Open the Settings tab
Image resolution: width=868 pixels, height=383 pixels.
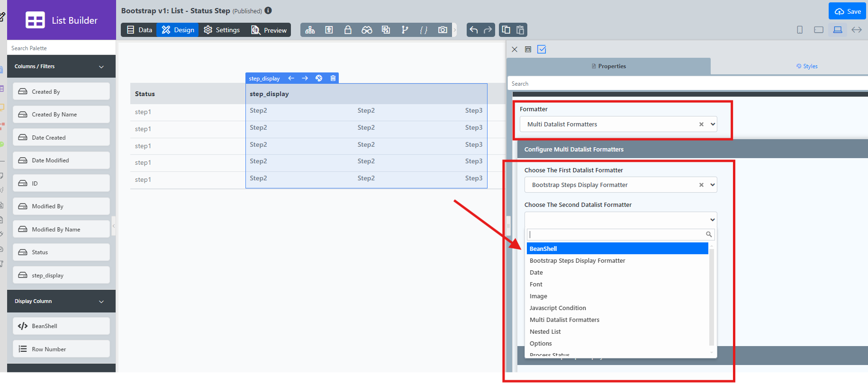222,30
